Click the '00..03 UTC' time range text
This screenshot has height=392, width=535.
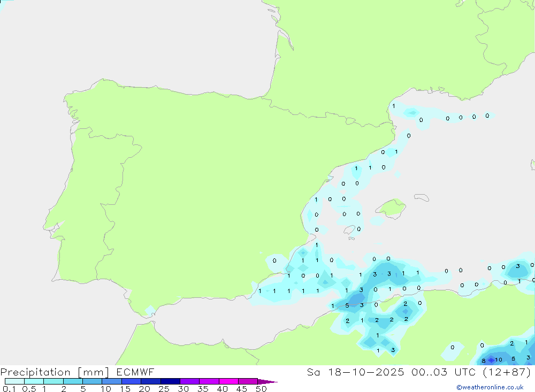(x=443, y=372)
